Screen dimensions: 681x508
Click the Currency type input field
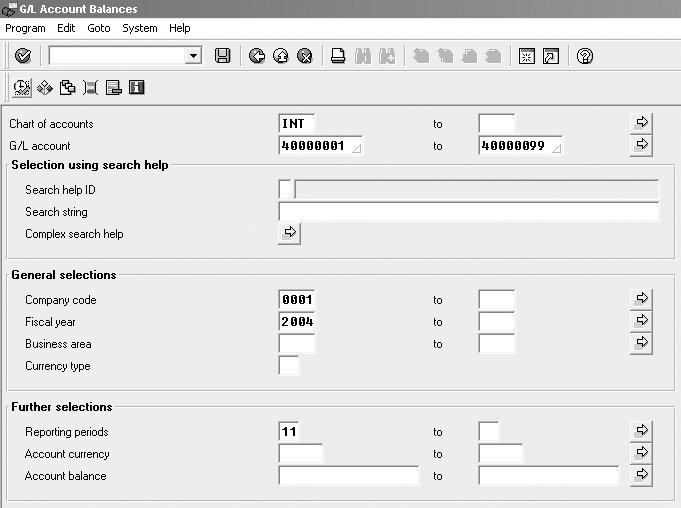point(289,366)
